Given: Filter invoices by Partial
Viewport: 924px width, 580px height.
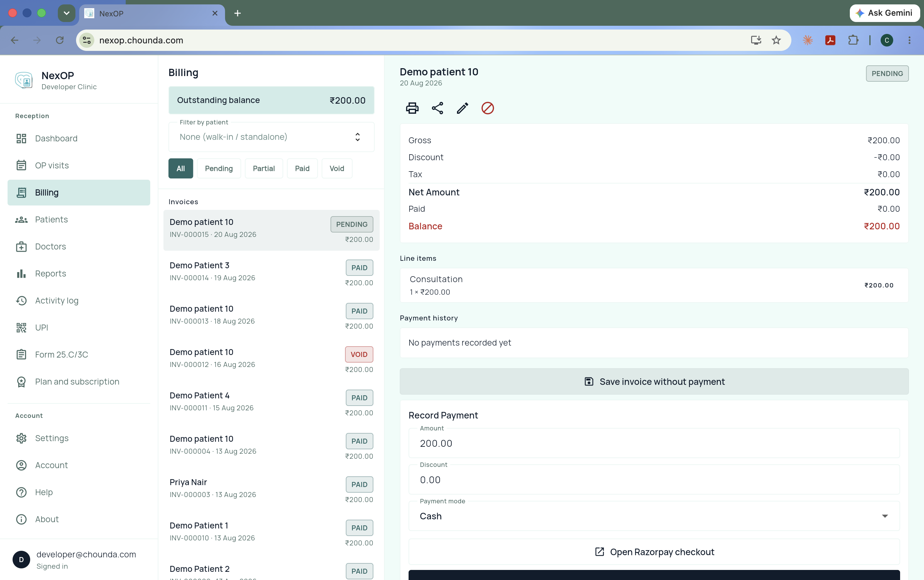Looking at the screenshot, I should (264, 168).
